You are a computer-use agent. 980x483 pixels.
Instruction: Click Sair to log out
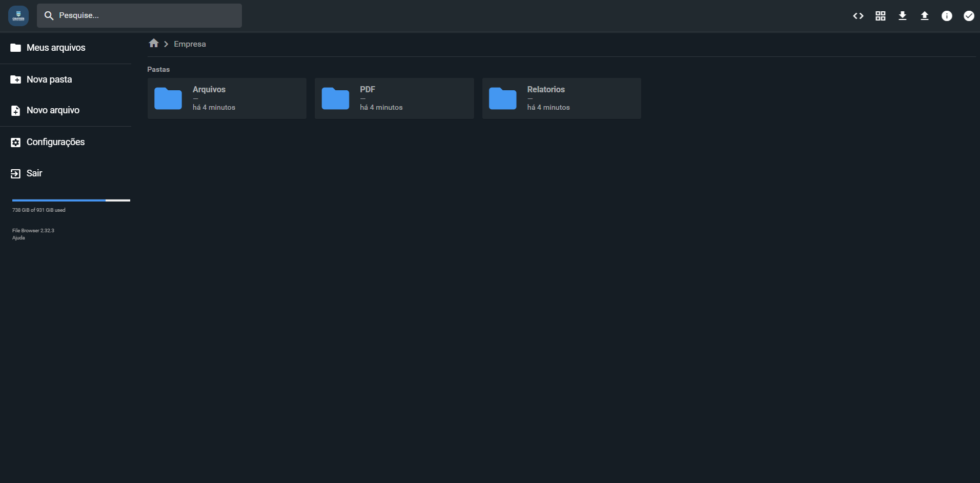tap(34, 173)
